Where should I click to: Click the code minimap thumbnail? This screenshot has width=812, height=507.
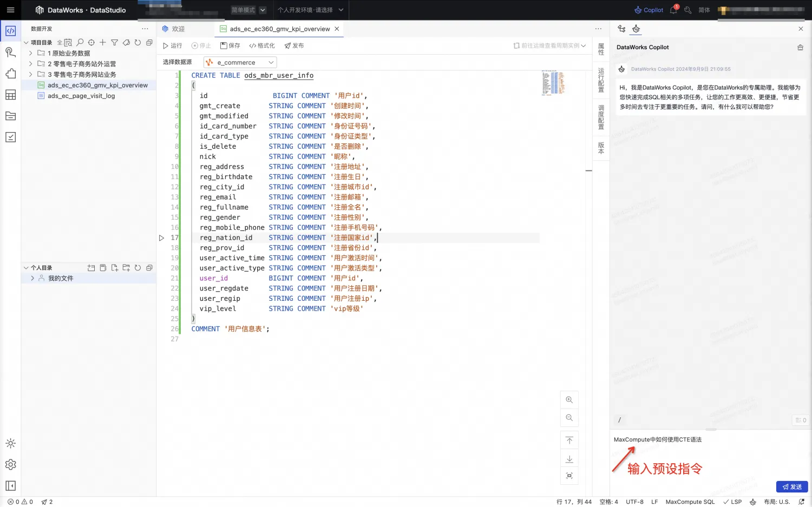pyautogui.click(x=553, y=83)
